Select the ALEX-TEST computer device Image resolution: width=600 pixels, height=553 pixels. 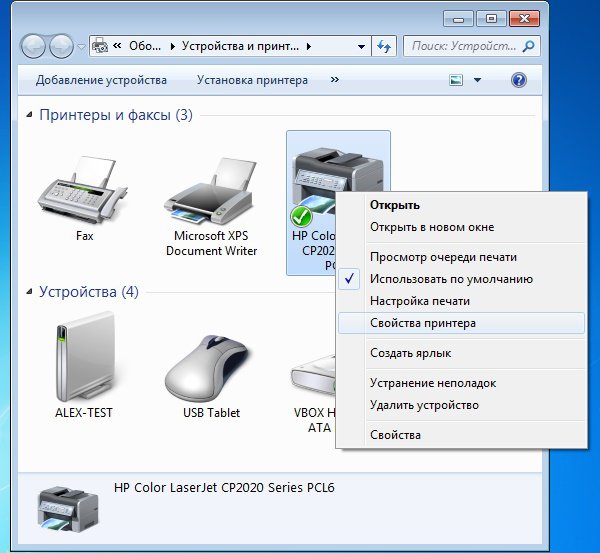click(x=85, y=357)
